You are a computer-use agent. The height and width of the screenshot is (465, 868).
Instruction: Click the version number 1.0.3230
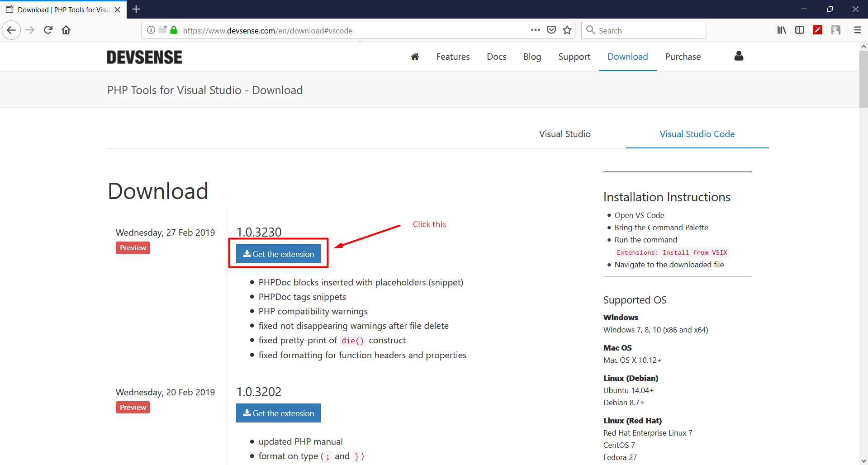pos(259,232)
